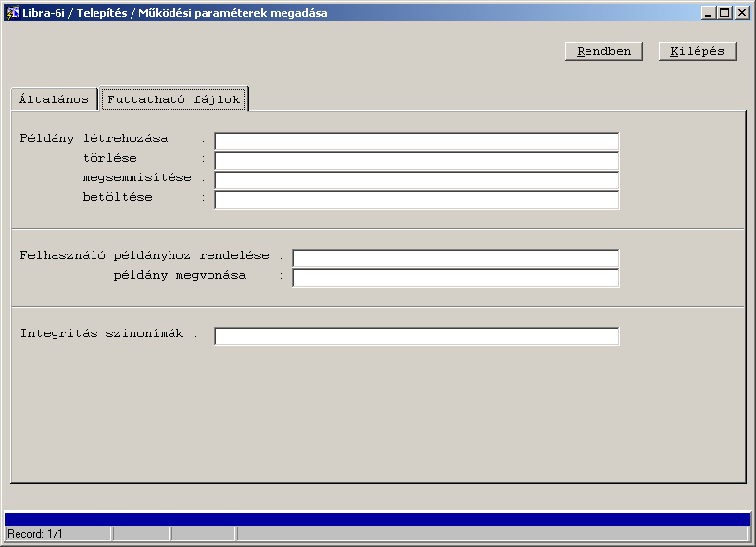Select the megsemmisítése input field
This screenshot has height=547, width=756.
(417, 180)
